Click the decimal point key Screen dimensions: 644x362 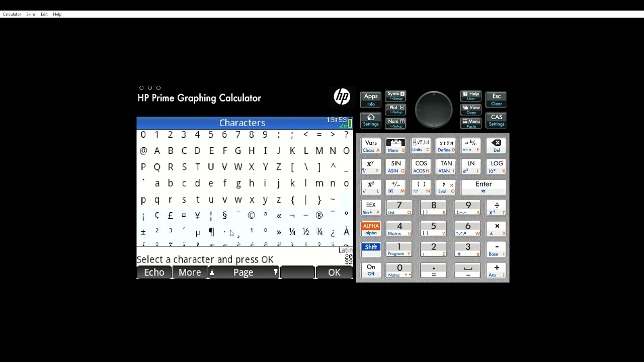point(433,270)
